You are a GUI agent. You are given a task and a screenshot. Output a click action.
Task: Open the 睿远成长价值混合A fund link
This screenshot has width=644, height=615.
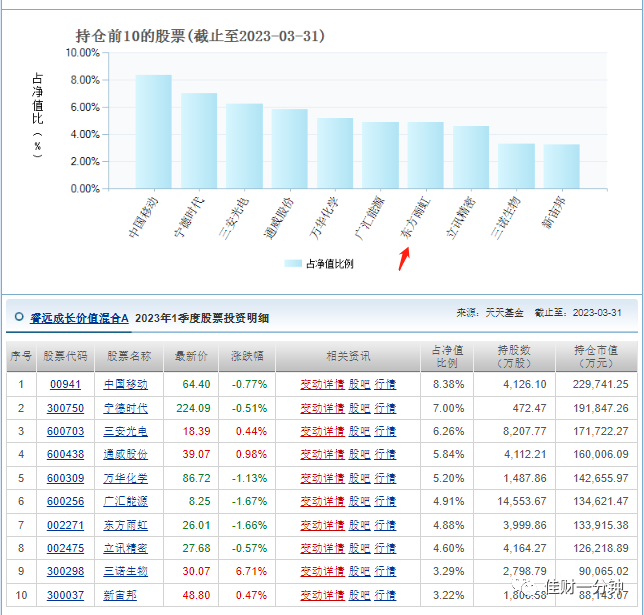pos(79,318)
